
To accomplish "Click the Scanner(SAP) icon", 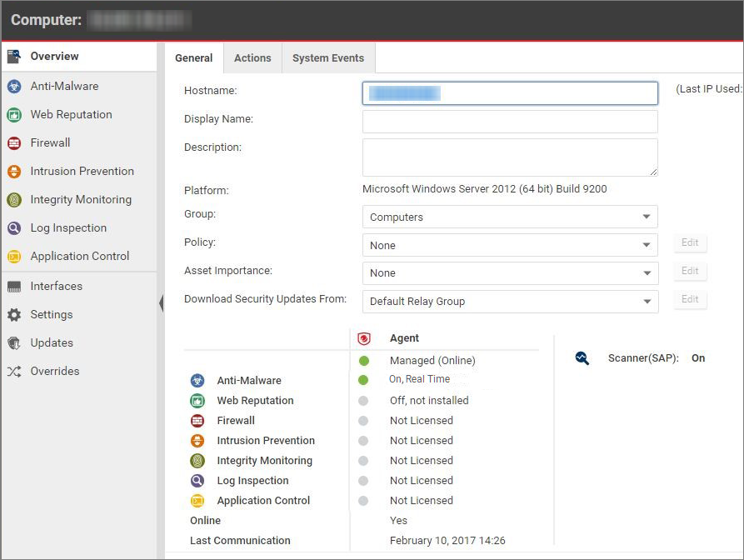I will 582,357.
